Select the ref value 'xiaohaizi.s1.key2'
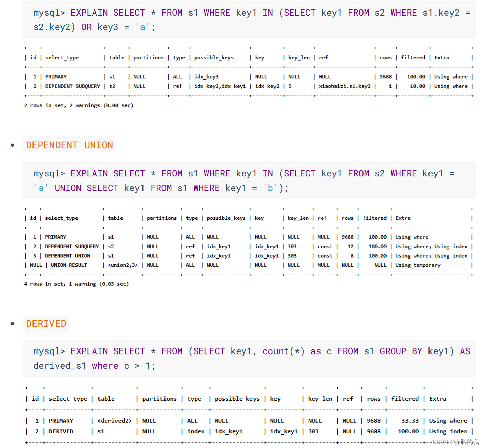Image resolution: width=484 pixels, height=448 pixels. pos(345,86)
